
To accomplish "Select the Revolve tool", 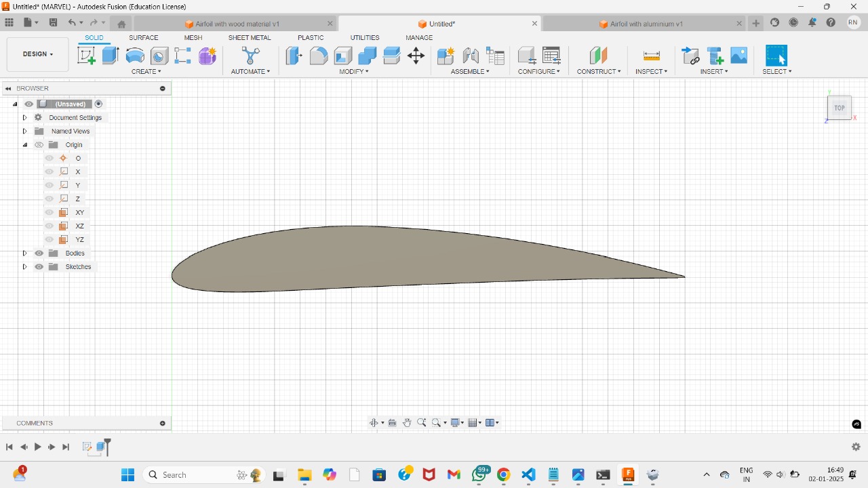I will 135,56.
